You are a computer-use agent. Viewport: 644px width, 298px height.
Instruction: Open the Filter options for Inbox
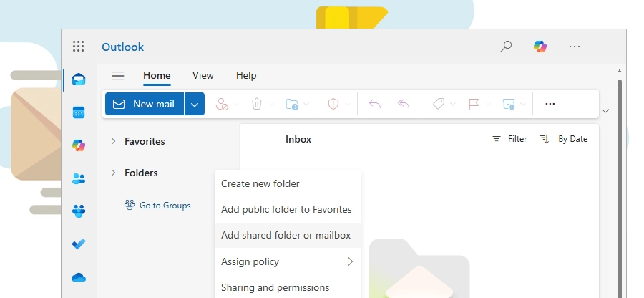pos(509,139)
